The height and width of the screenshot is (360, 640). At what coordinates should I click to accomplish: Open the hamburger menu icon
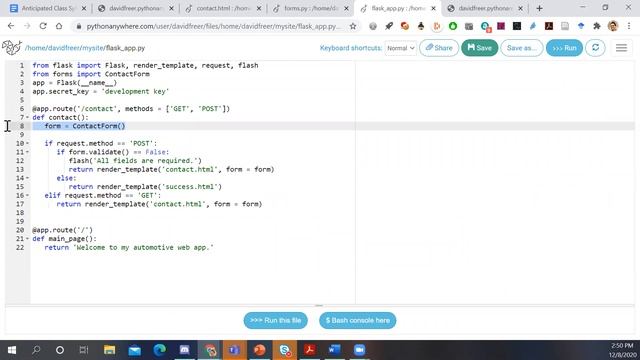pyautogui.click(x=621, y=48)
